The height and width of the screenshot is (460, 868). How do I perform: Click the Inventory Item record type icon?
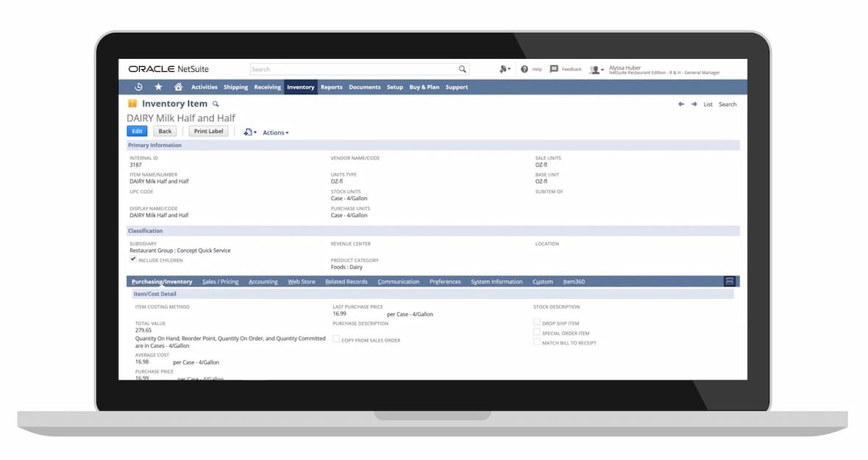pyautogui.click(x=132, y=104)
